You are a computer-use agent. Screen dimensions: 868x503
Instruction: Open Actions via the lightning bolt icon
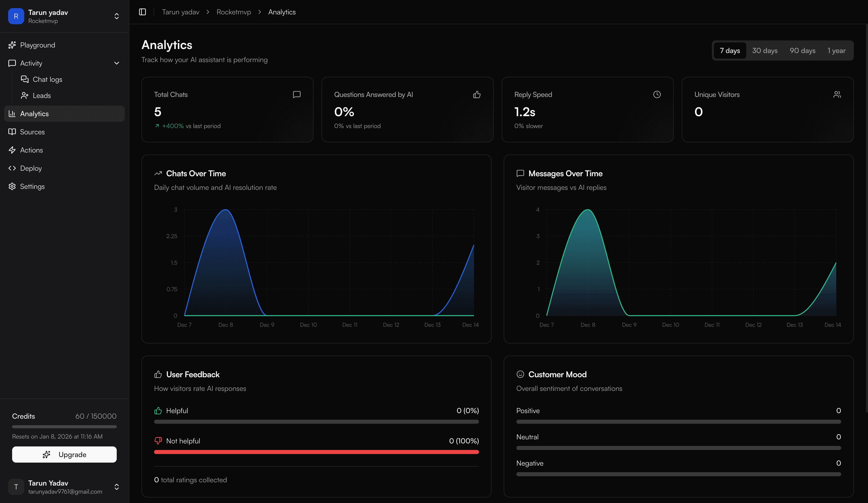pos(12,150)
